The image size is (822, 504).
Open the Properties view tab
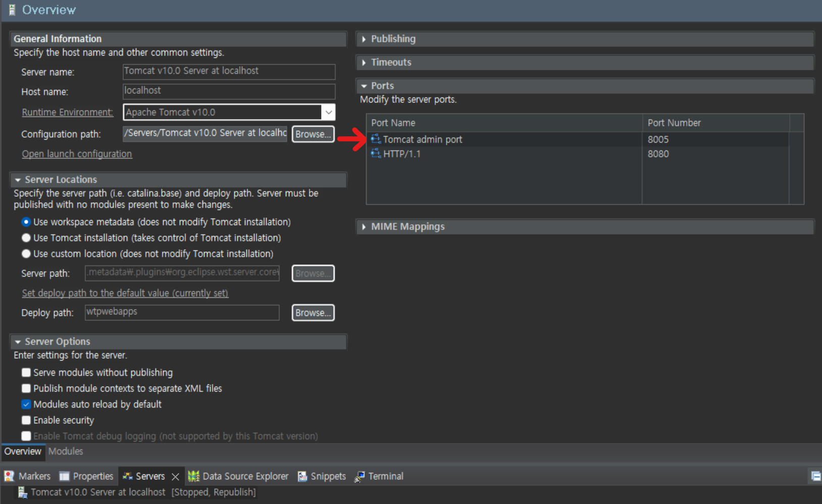coord(86,476)
